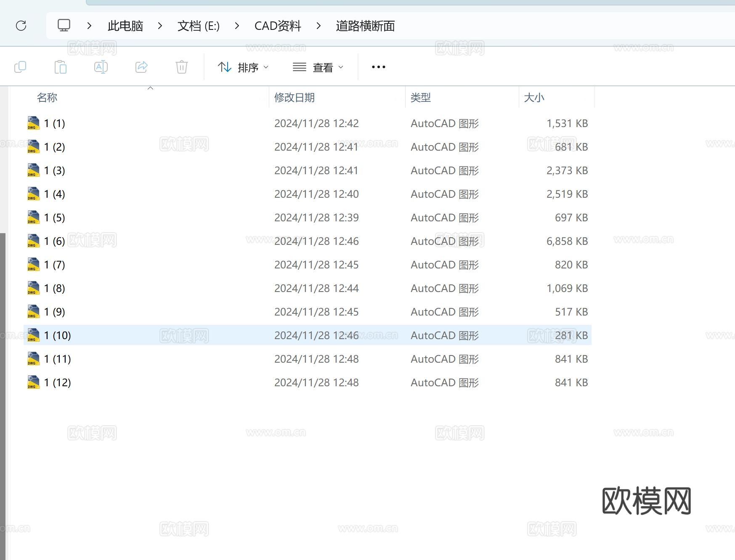This screenshot has height=560, width=735.
Task: Navigate to 文档 (E:) in breadcrumb
Action: pos(199,26)
